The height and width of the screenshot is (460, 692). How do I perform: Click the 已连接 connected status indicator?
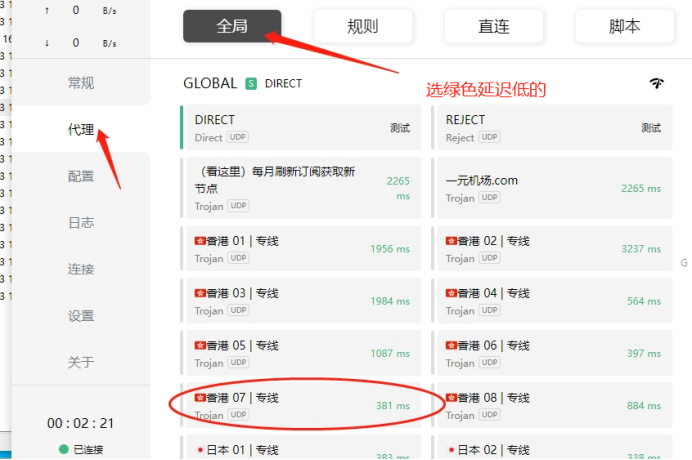click(81, 449)
